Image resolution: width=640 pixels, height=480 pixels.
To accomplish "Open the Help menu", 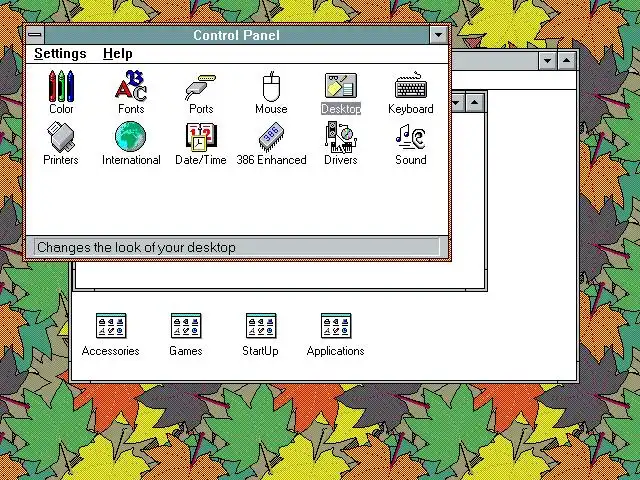I will click(x=118, y=53).
